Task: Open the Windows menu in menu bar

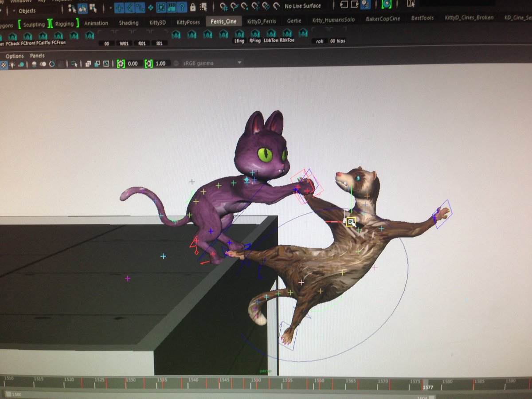Action: [x=21, y=1]
